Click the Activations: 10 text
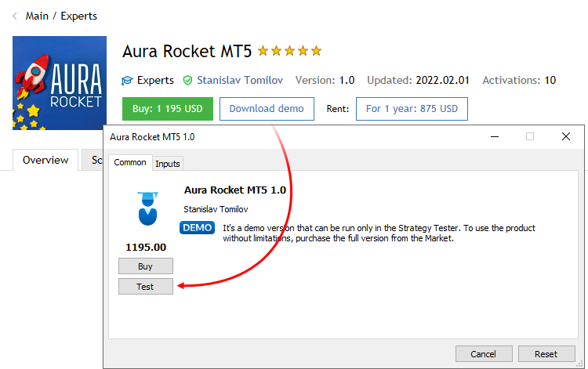588x369 pixels. pyautogui.click(x=519, y=80)
